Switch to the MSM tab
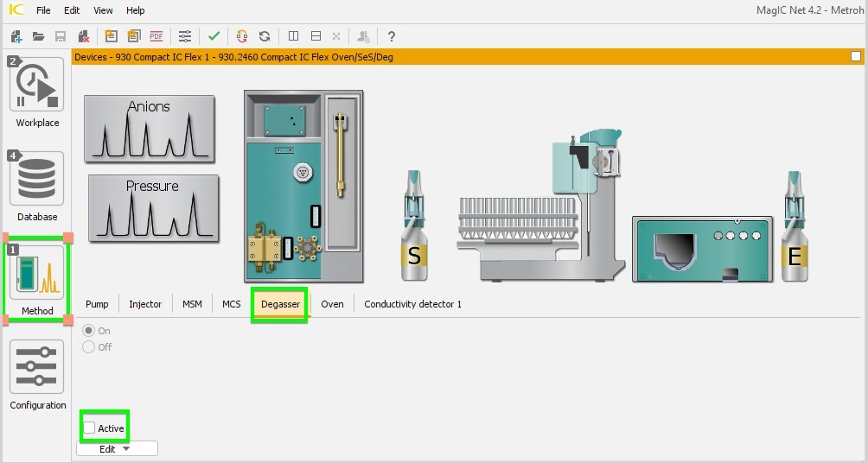The width and height of the screenshot is (868, 463). pyautogui.click(x=192, y=304)
